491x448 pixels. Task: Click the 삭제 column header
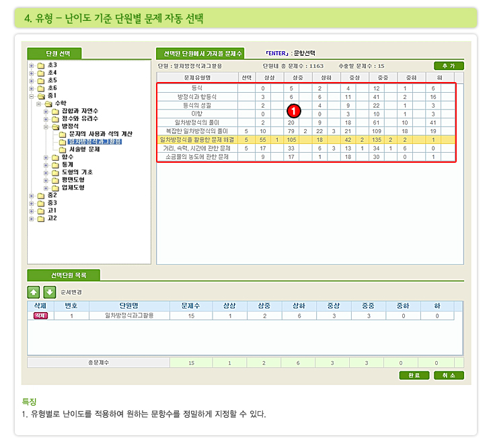point(40,306)
